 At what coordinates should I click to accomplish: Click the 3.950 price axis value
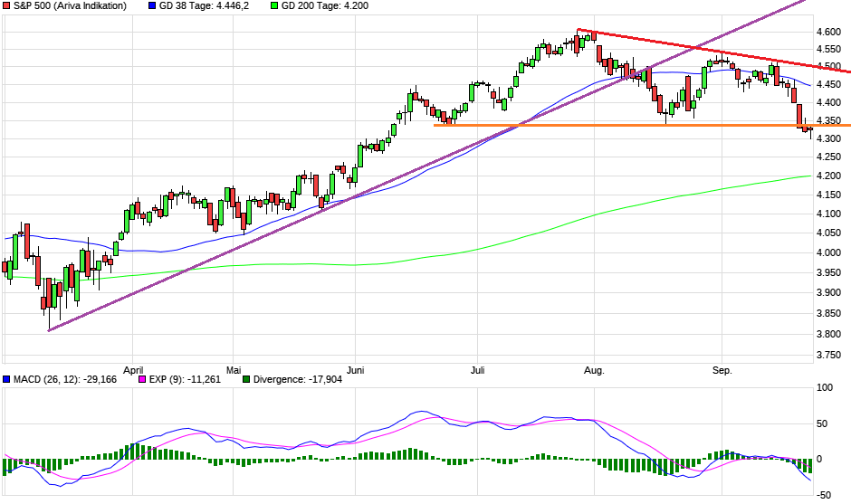828,273
